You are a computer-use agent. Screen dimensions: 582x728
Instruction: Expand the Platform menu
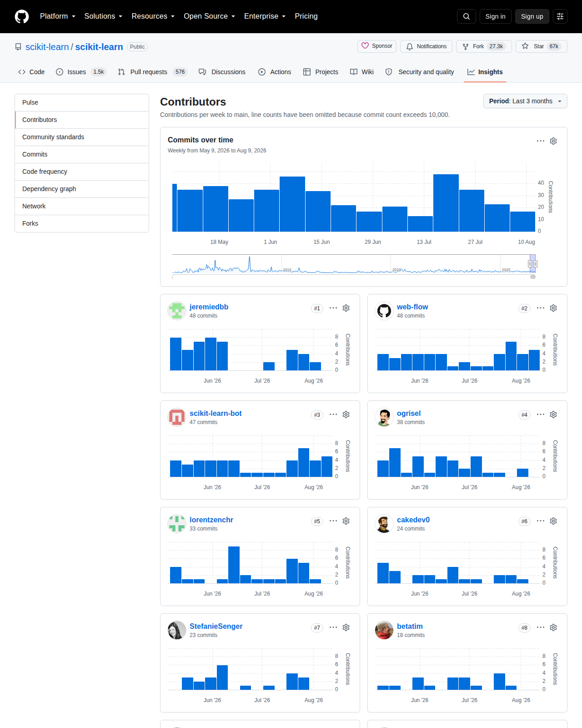coord(58,16)
